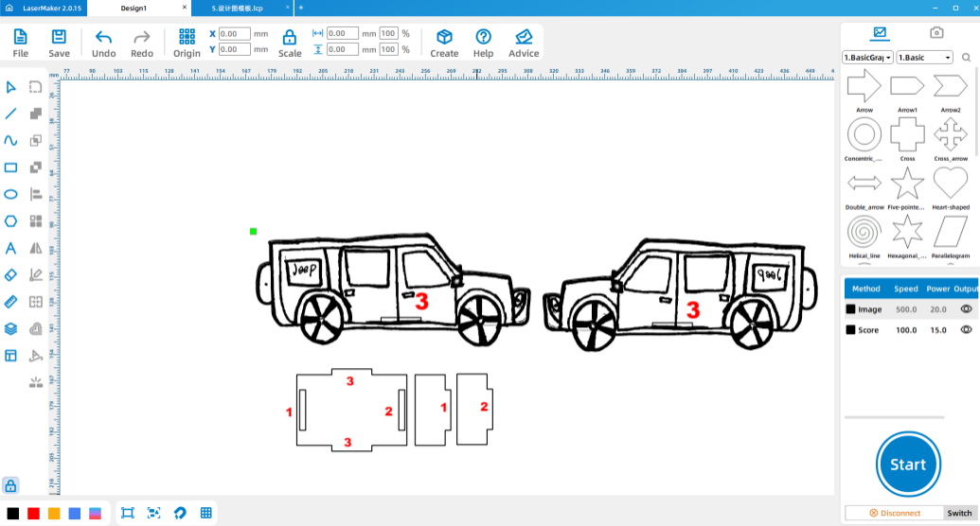Pick the orange color swatch
The width and height of the screenshot is (980, 526).
click(x=54, y=514)
